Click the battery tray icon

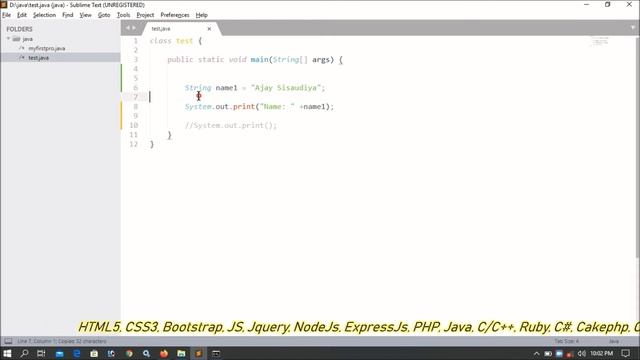tap(548, 353)
